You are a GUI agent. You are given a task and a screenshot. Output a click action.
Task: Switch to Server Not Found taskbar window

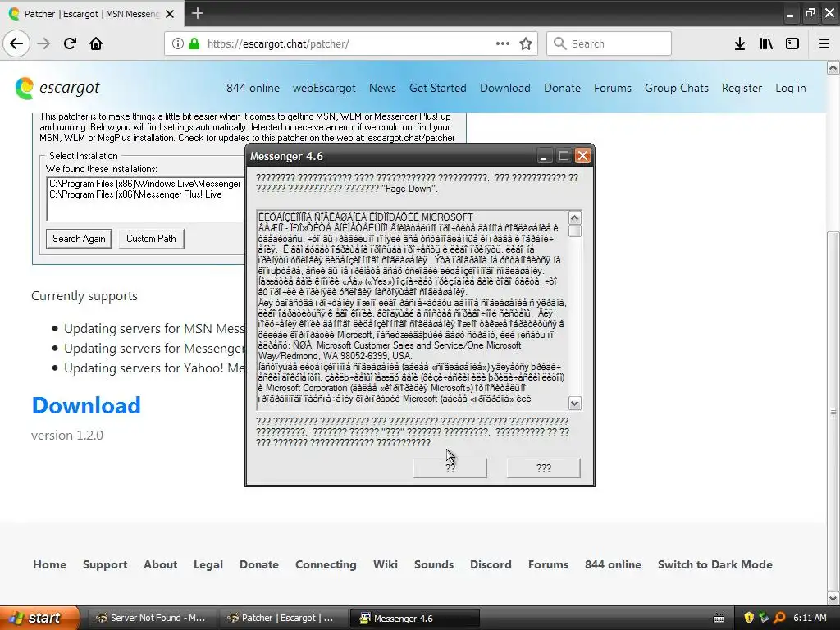pyautogui.click(x=151, y=619)
